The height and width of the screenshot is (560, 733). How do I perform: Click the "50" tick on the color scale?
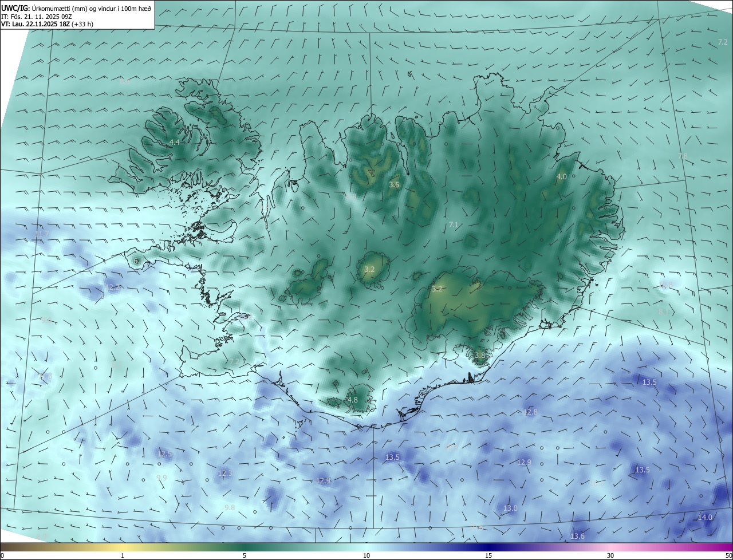click(728, 555)
